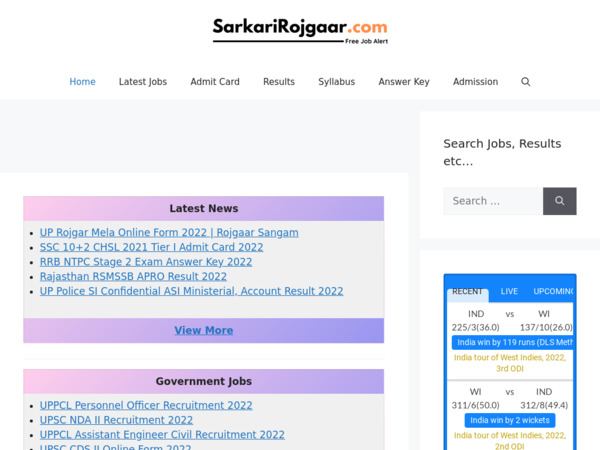Go to Home menu item
Screen dimensions: 600x450
tap(82, 82)
